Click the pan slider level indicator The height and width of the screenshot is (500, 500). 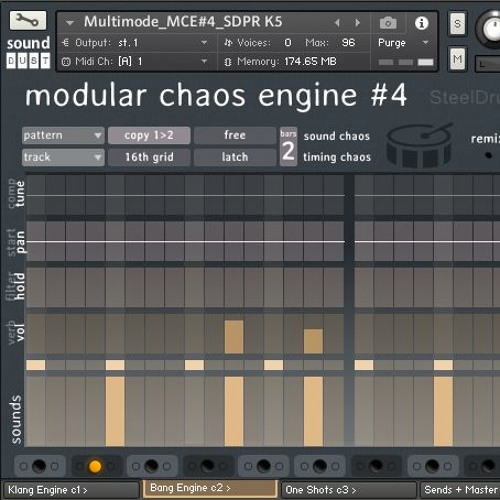pos(185,241)
